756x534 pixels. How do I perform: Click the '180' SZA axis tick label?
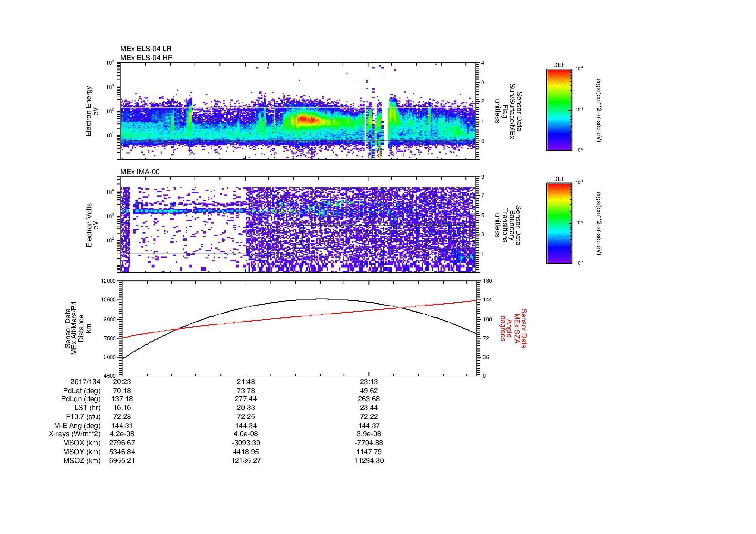point(487,281)
